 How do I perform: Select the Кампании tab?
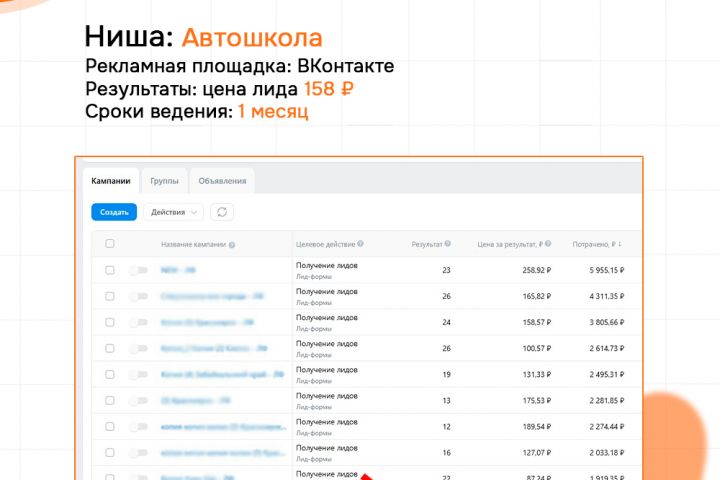(x=111, y=181)
